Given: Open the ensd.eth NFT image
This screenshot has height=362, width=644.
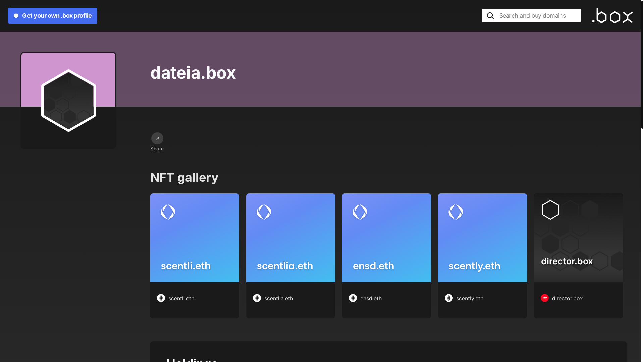Looking at the screenshot, I should tap(386, 238).
